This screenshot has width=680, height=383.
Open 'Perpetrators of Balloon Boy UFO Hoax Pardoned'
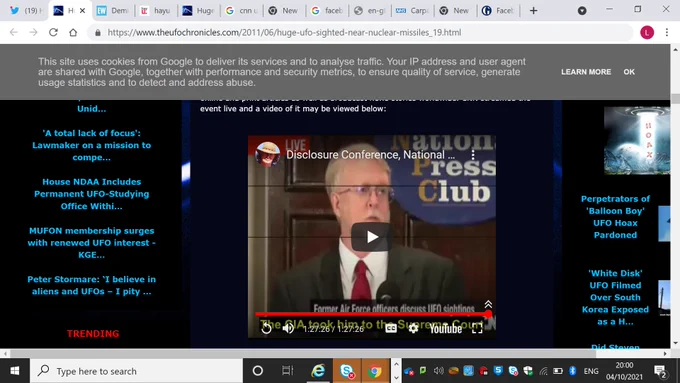[615, 217]
